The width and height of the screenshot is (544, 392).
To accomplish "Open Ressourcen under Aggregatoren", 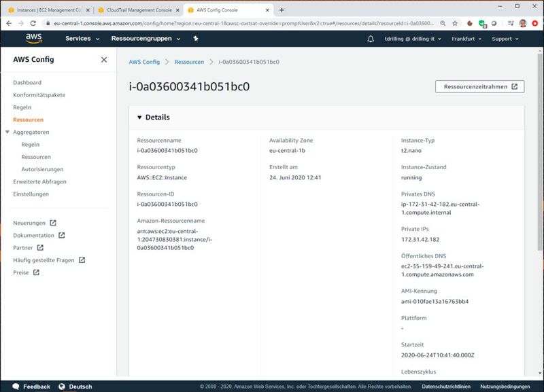I will (x=36, y=157).
